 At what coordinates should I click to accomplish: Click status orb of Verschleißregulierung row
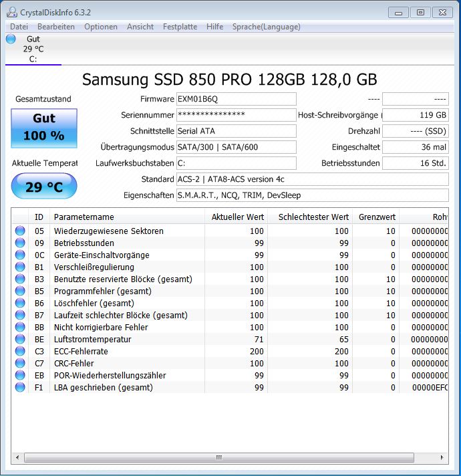[20, 267]
